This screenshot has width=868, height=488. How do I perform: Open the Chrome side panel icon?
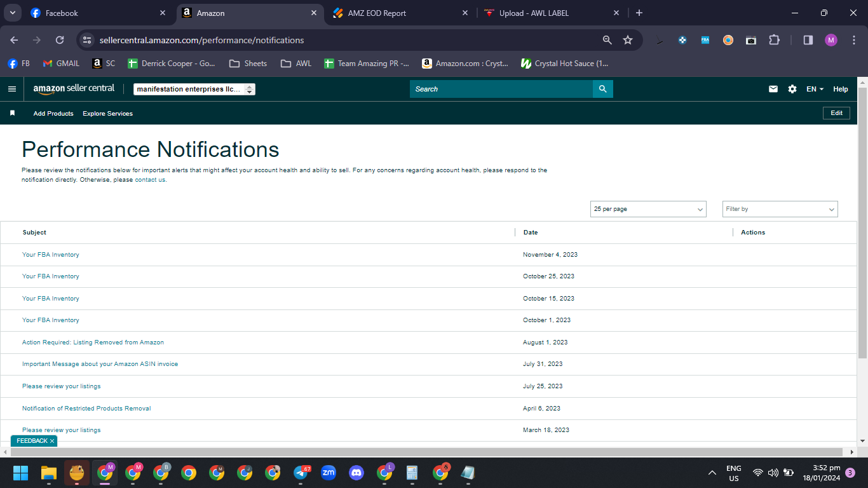[x=808, y=40]
